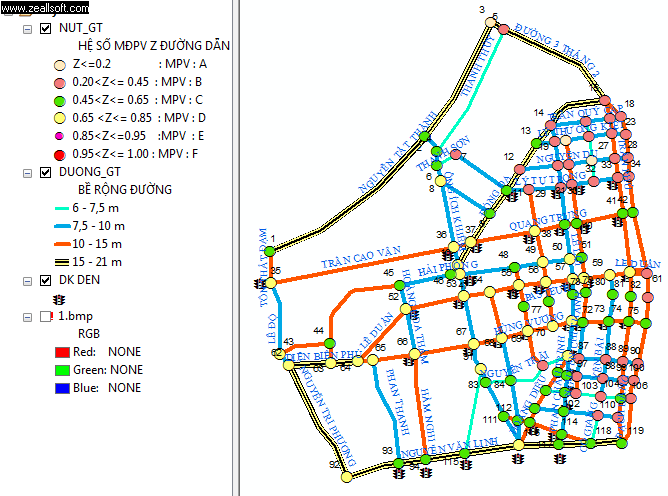Click the Green band color swatch
This screenshot has height=496, width=668.
[62, 370]
